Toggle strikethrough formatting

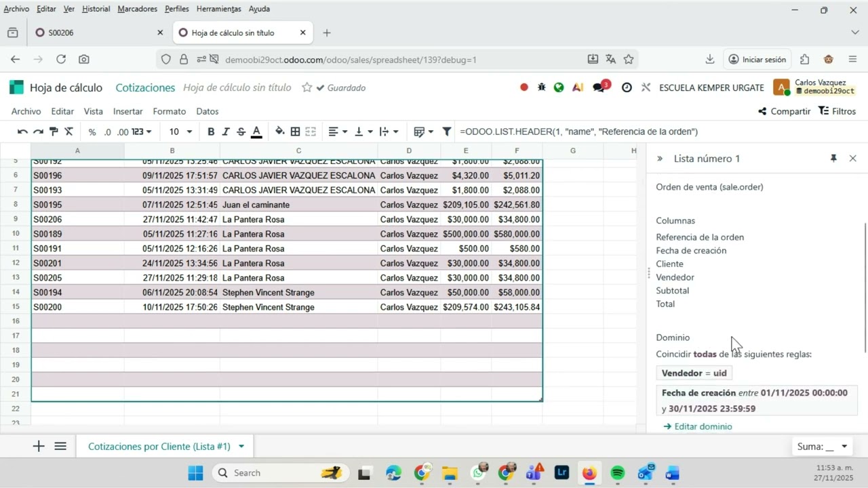(240, 131)
